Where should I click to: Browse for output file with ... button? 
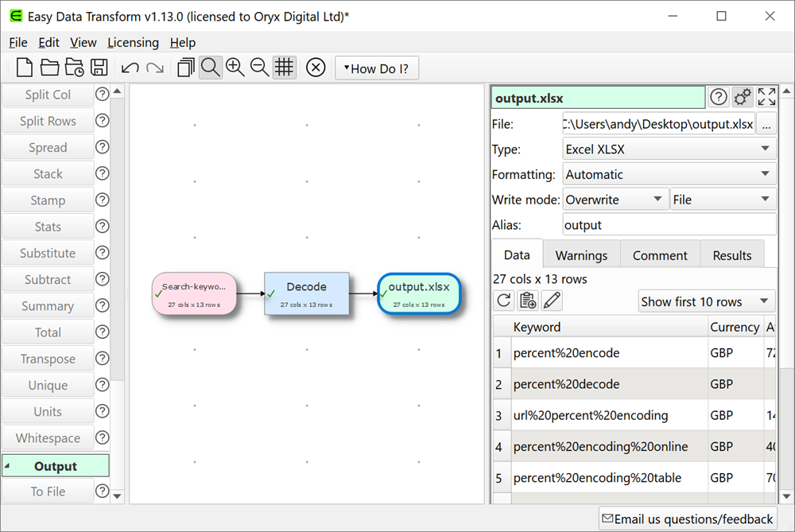pyautogui.click(x=766, y=123)
